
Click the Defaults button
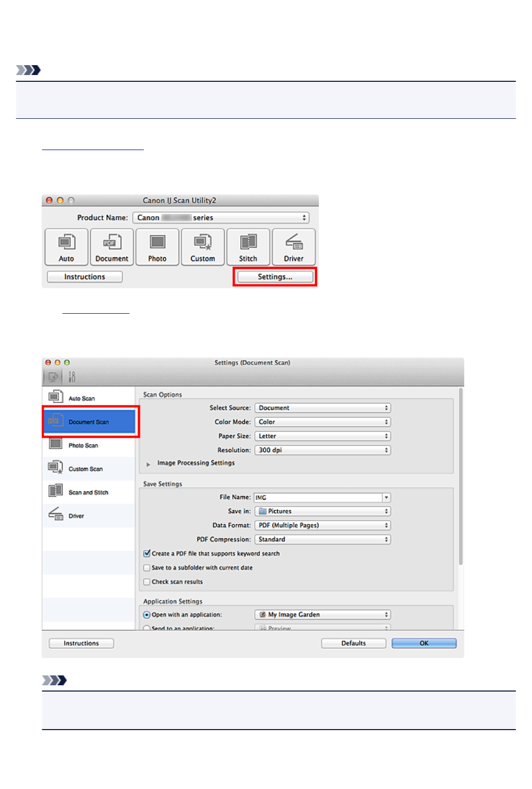pyautogui.click(x=354, y=644)
